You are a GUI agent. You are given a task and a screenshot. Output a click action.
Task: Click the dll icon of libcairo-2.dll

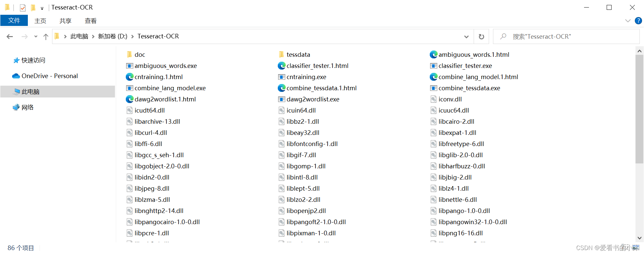pos(434,121)
